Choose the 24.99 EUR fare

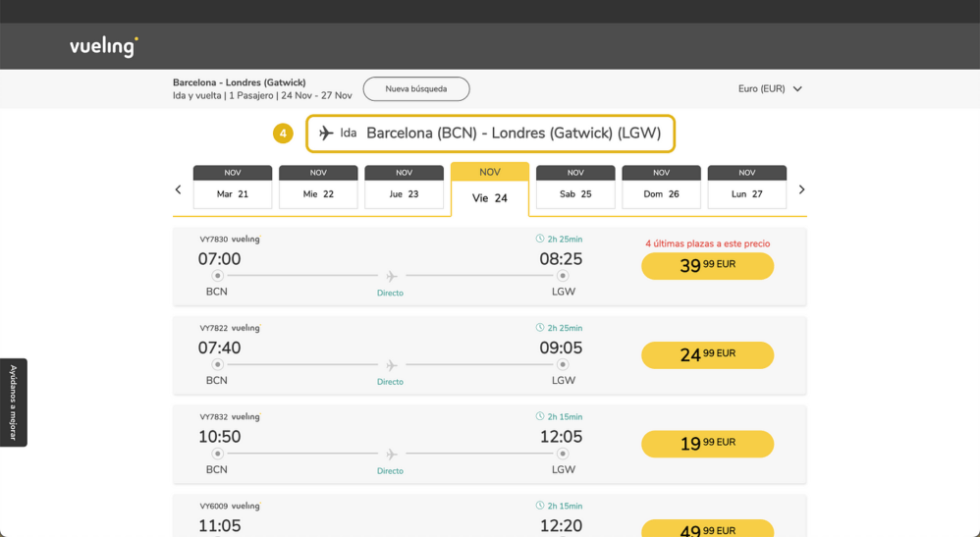click(x=707, y=355)
